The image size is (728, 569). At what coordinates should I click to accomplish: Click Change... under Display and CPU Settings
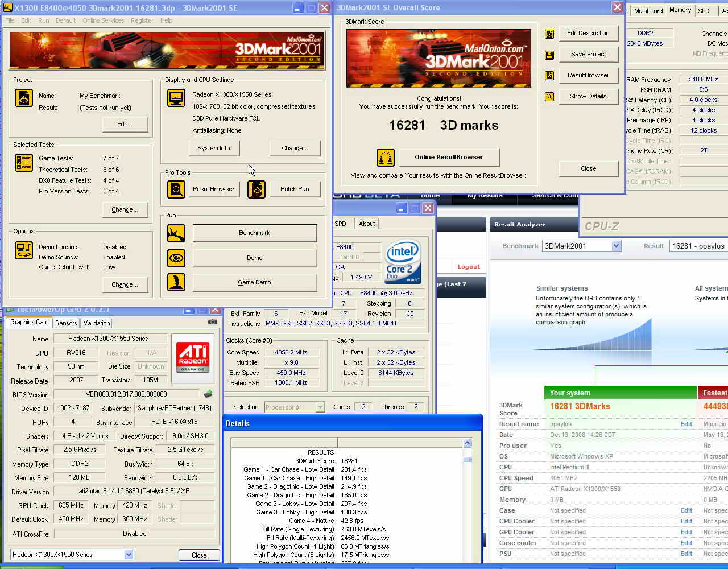pyautogui.click(x=295, y=148)
